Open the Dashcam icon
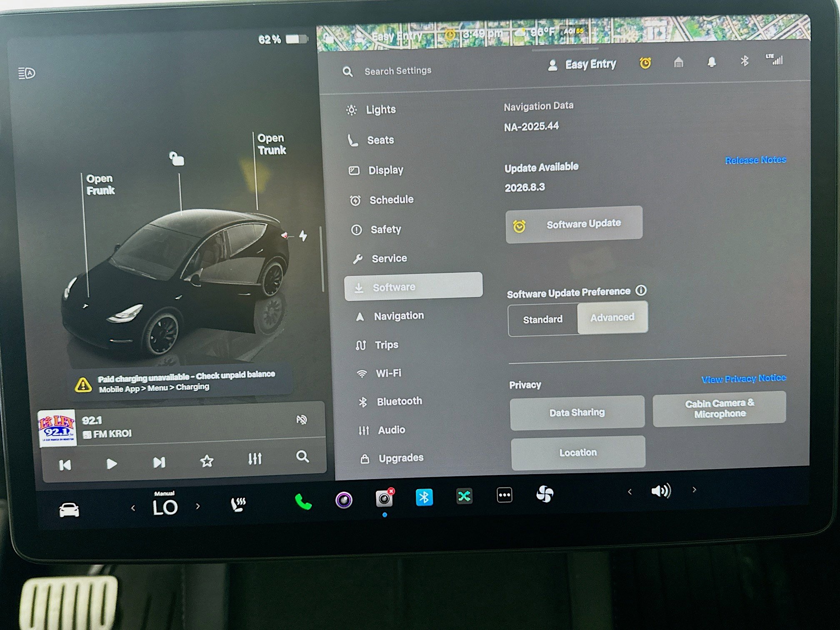 (x=384, y=498)
